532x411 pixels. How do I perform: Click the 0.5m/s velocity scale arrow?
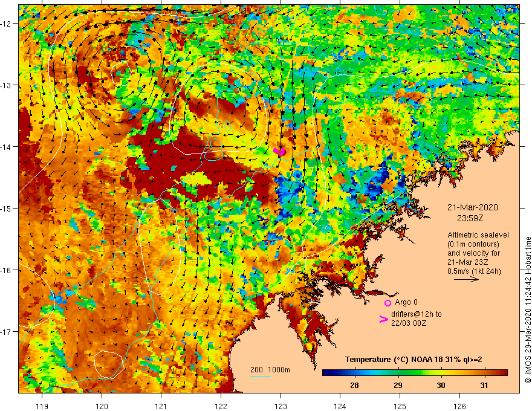point(466,280)
